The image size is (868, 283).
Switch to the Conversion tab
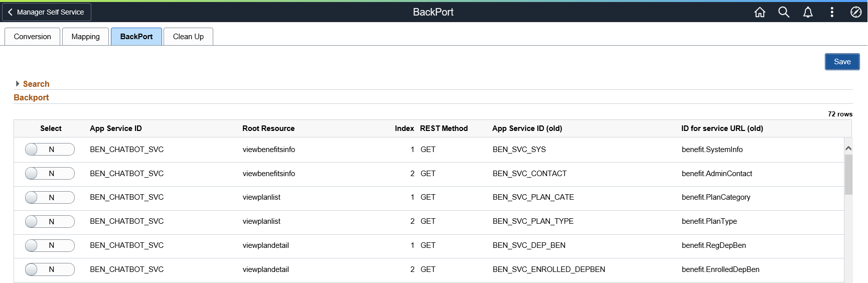point(33,37)
